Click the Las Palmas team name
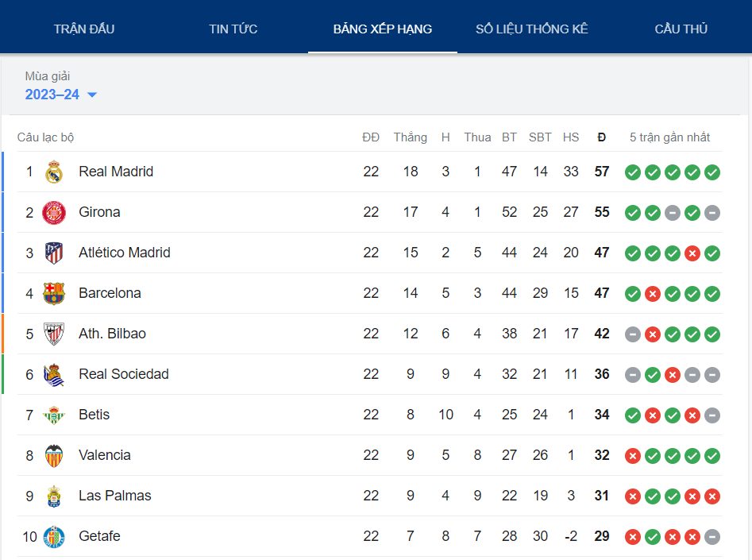Viewport: 752px width, 560px height. click(x=115, y=496)
